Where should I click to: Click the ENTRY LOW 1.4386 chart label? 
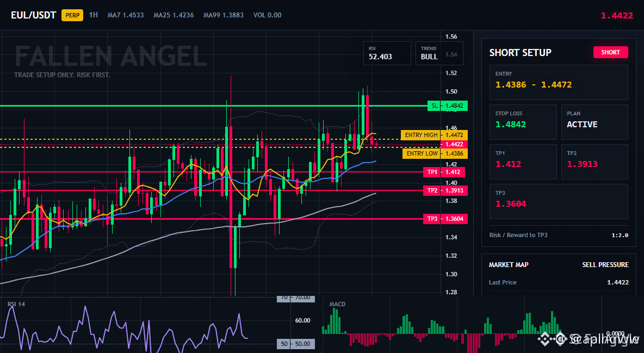click(x=435, y=153)
